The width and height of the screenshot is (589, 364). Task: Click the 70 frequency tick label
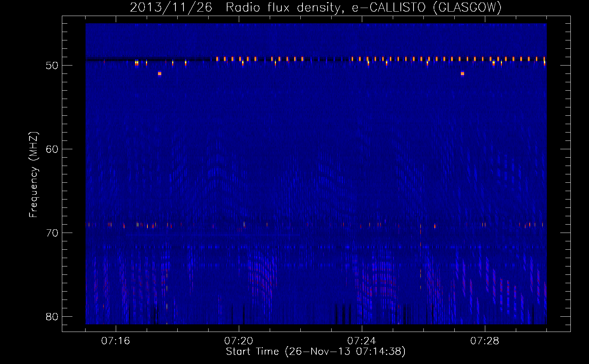click(x=52, y=233)
